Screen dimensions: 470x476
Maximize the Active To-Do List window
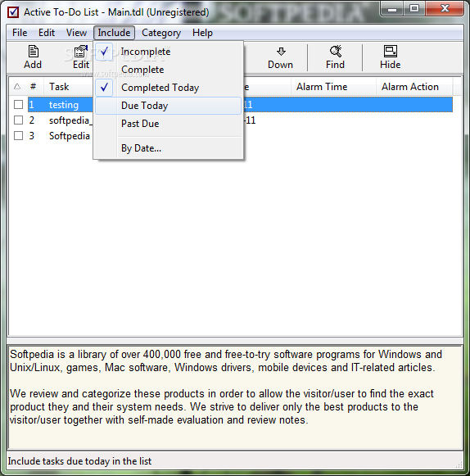pyautogui.click(x=414, y=9)
